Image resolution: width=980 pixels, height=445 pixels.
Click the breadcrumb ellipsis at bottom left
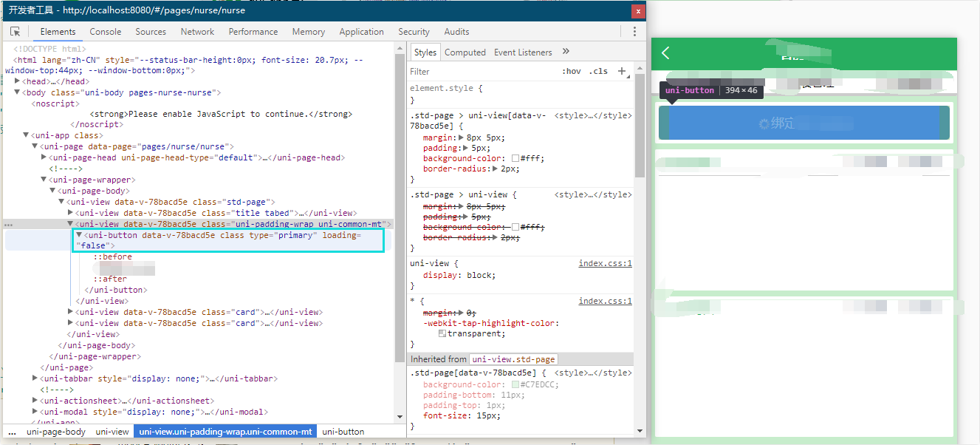pyautogui.click(x=12, y=432)
